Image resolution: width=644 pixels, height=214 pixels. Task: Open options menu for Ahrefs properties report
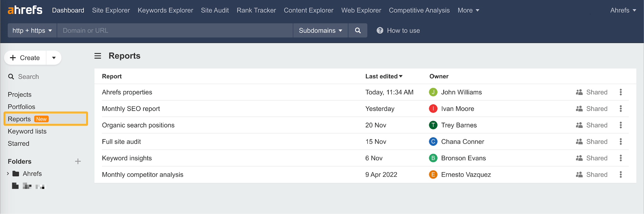click(x=620, y=92)
